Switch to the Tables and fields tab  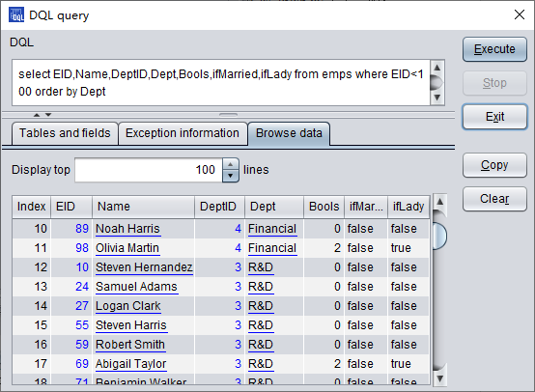(65, 133)
